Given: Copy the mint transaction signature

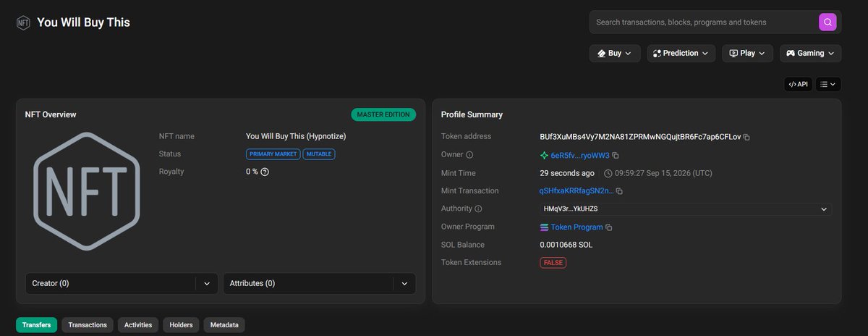Looking at the screenshot, I should (x=619, y=191).
